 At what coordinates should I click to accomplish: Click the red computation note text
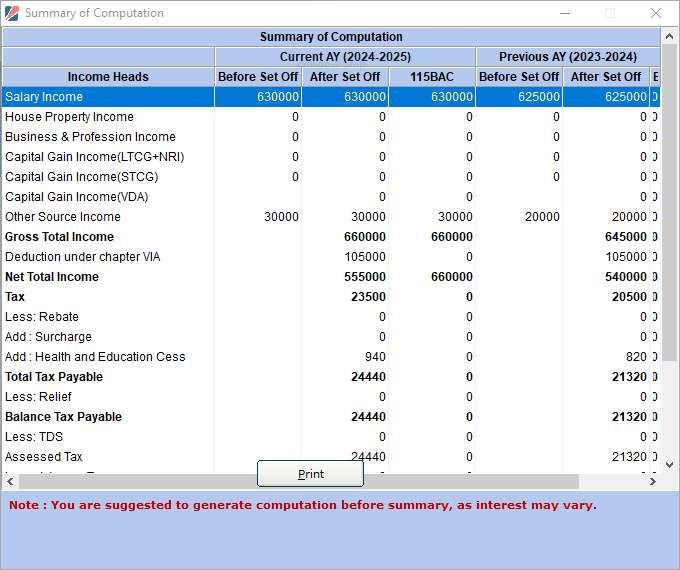pos(303,505)
